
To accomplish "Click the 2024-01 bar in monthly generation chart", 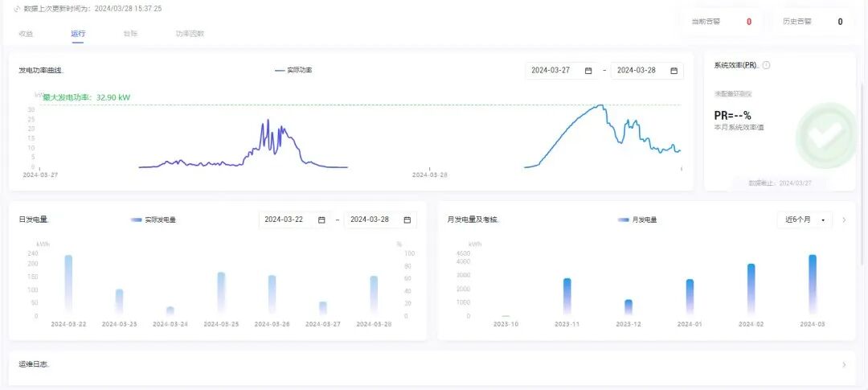I will point(690,297).
